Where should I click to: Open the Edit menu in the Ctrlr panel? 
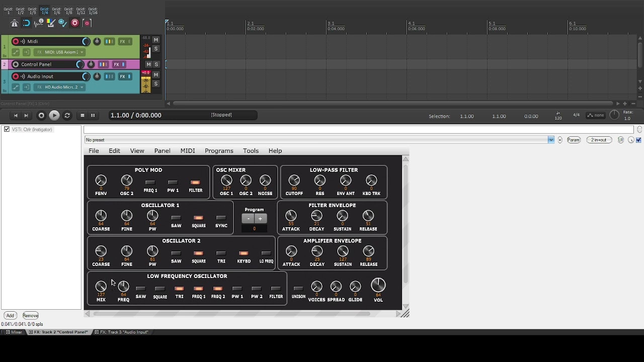coord(114,151)
